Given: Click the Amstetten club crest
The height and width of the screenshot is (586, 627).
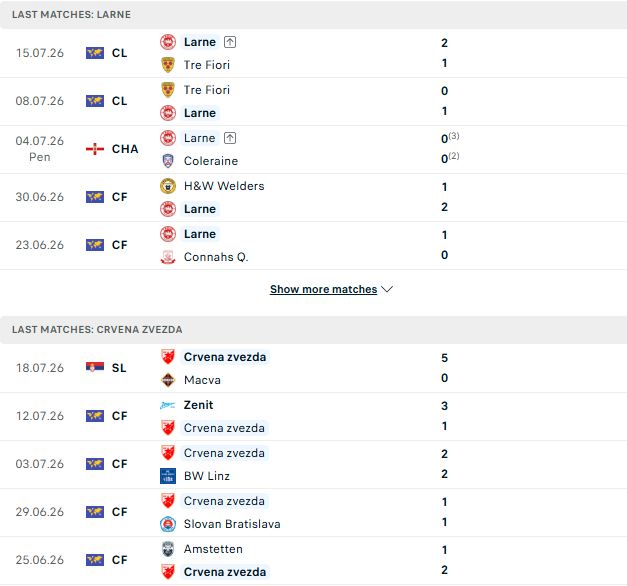Looking at the screenshot, I should tap(168, 549).
